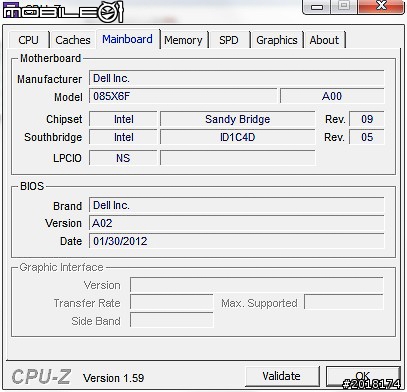
Task: Click the BIOS Date label
Action: (71, 241)
